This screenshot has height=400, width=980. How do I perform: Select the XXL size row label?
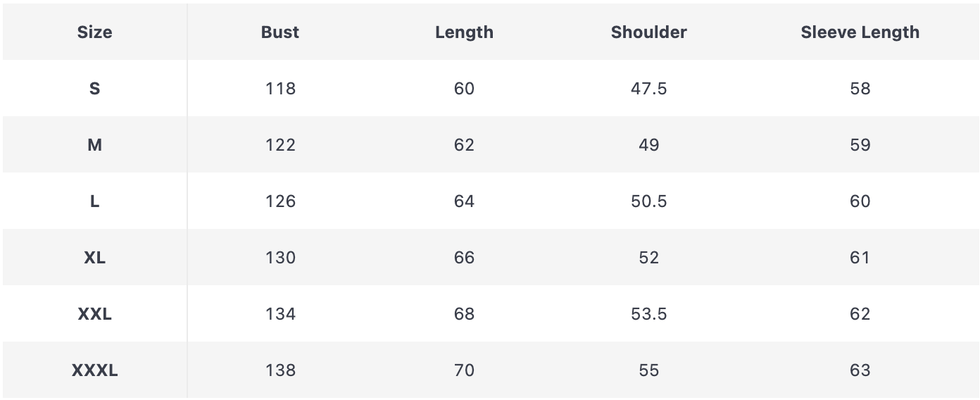(94, 314)
